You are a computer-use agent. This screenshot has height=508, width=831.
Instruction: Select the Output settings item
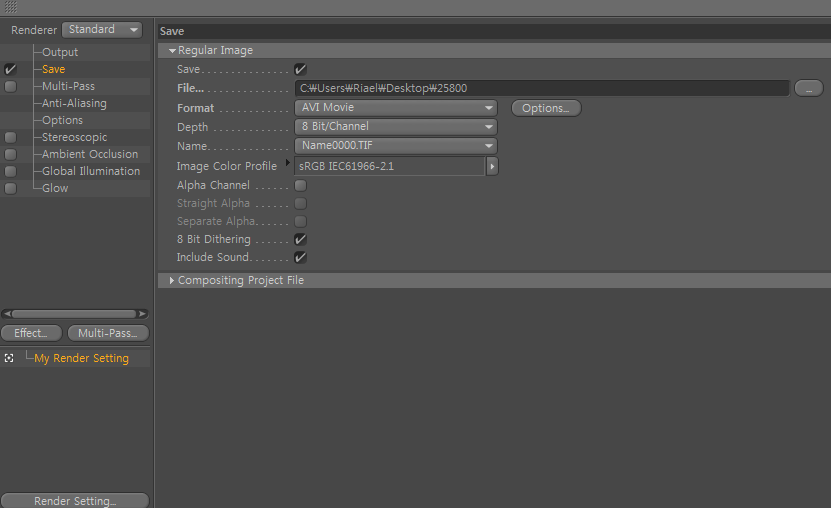click(60, 52)
